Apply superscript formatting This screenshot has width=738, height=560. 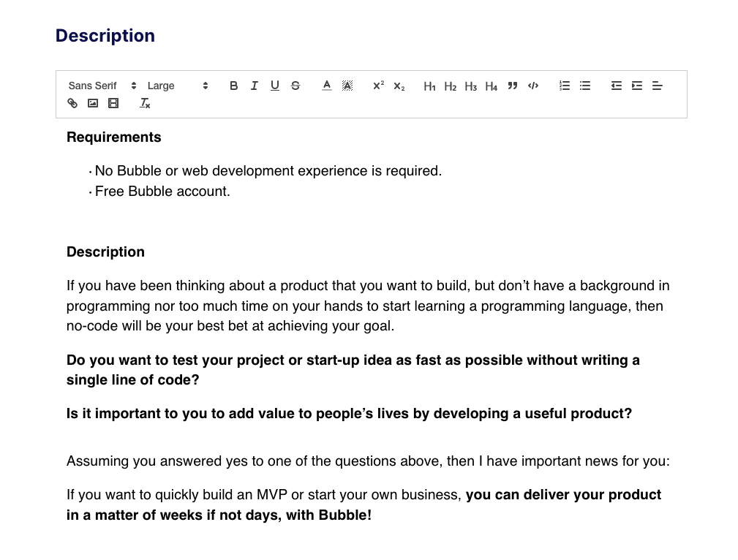point(378,86)
